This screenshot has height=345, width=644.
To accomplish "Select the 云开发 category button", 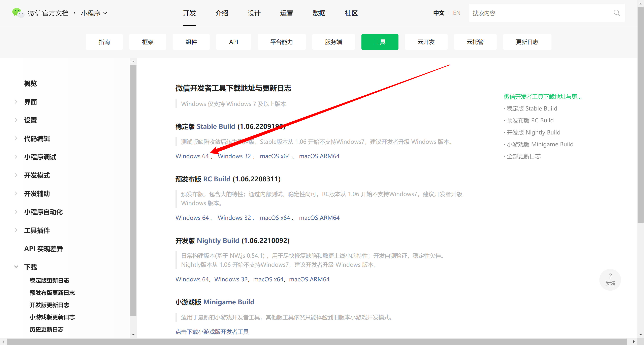I will click(x=426, y=42).
